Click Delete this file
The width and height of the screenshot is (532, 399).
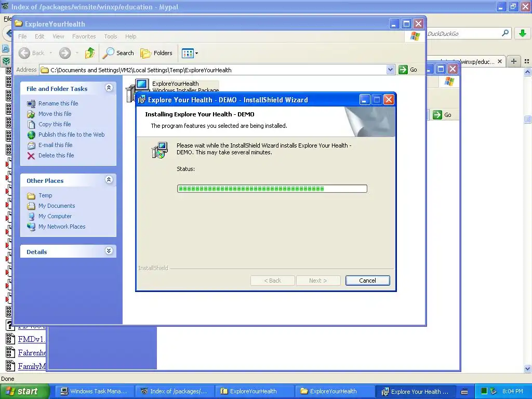tap(56, 155)
